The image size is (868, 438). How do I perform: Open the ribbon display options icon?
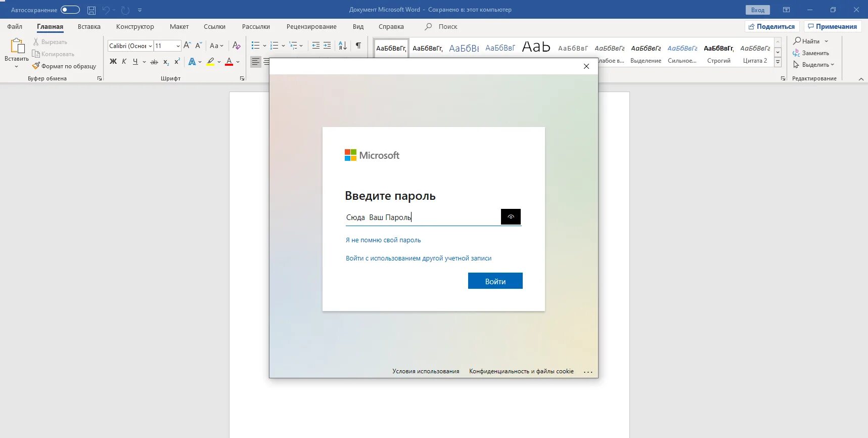[x=787, y=10]
